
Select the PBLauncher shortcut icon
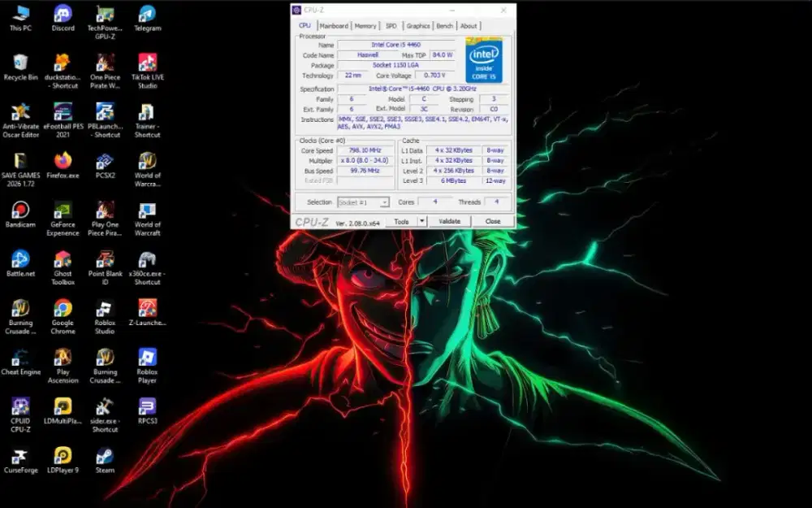(x=105, y=120)
